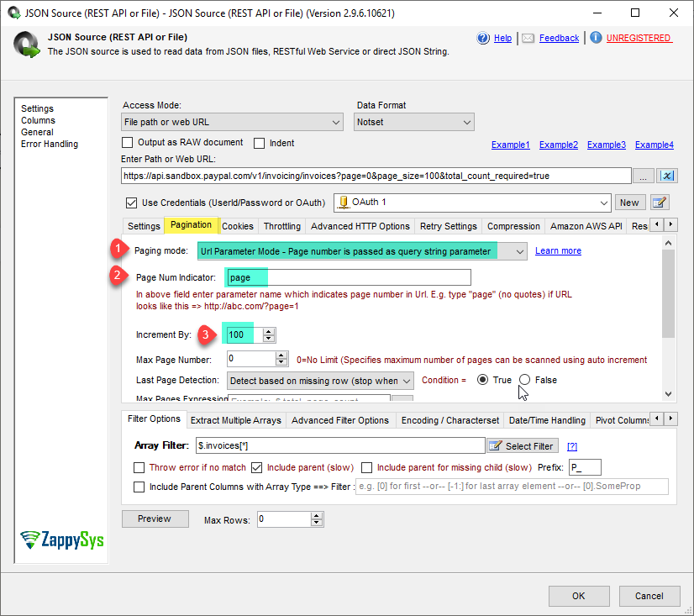Select Error Handling in the left pane
694x616 pixels.
pyautogui.click(x=50, y=144)
